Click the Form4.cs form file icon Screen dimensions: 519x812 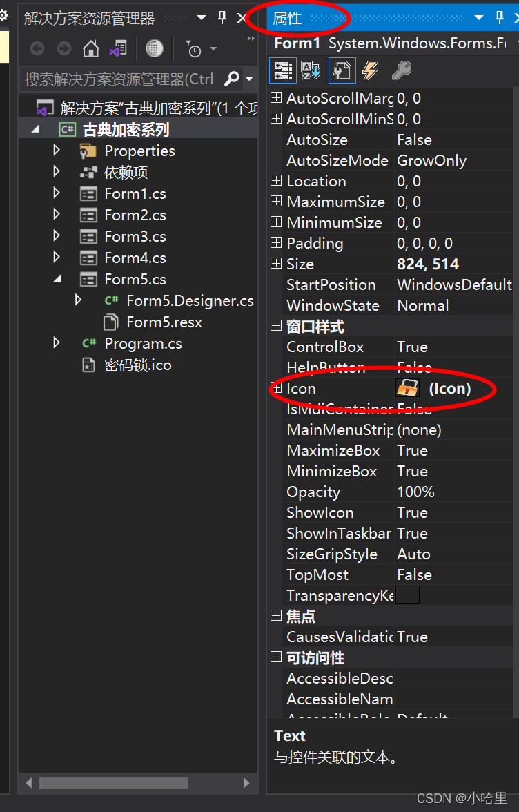[88, 258]
